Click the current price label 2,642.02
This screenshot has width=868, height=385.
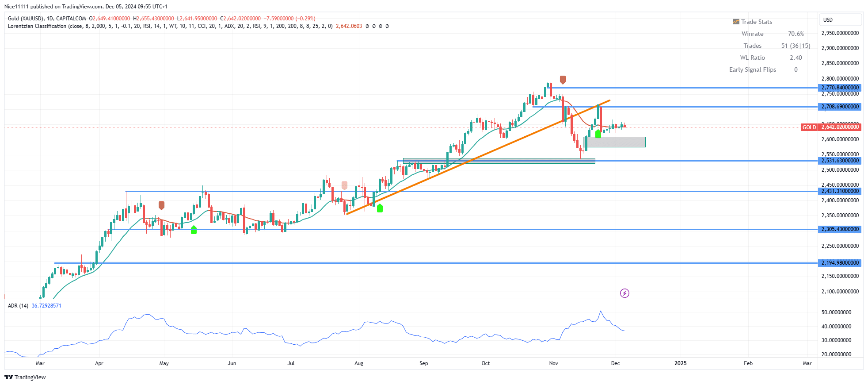point(840,127)
